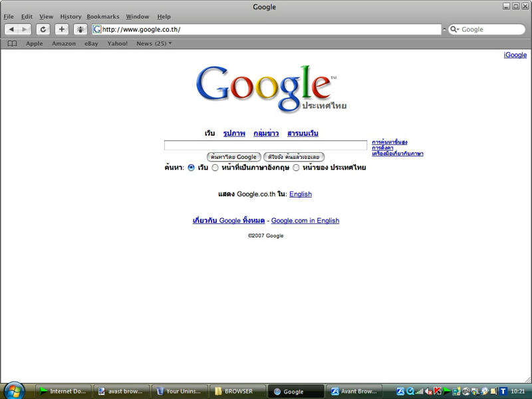532x399 pixels.
Task: Click the blue T icon in the system tray
Action: coord(503,392)
